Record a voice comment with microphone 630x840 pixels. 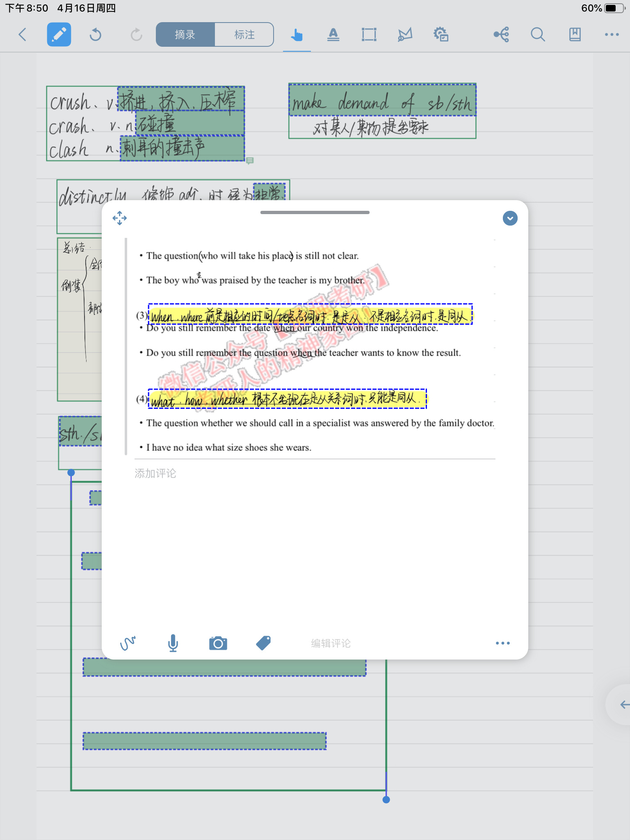point(173,643)
